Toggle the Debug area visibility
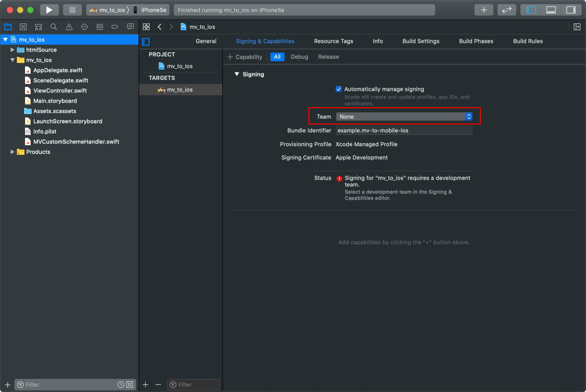Viewport: 586px width, 392px height. tap(551, 10)
